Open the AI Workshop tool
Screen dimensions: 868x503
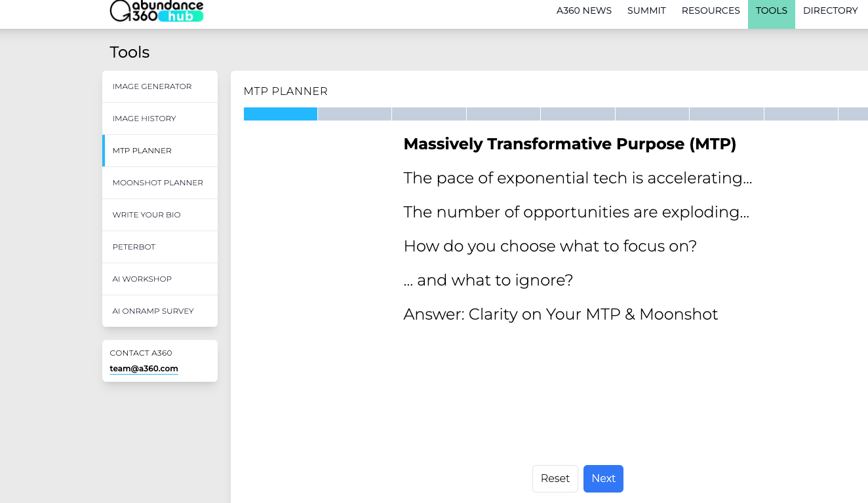[142, 279]
